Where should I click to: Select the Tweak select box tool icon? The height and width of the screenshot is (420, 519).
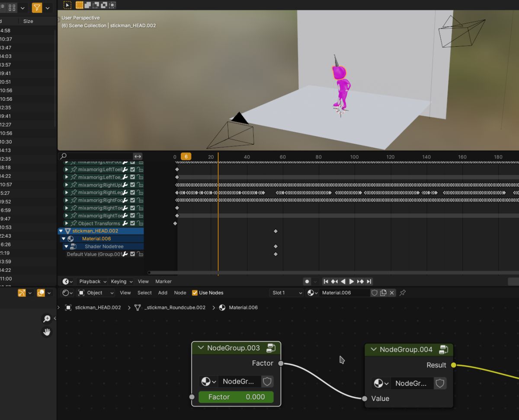point(67,5)
